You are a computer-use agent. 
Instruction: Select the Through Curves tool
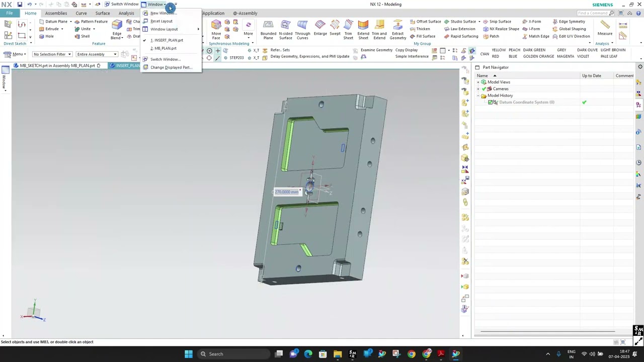(x=302, y=30)
